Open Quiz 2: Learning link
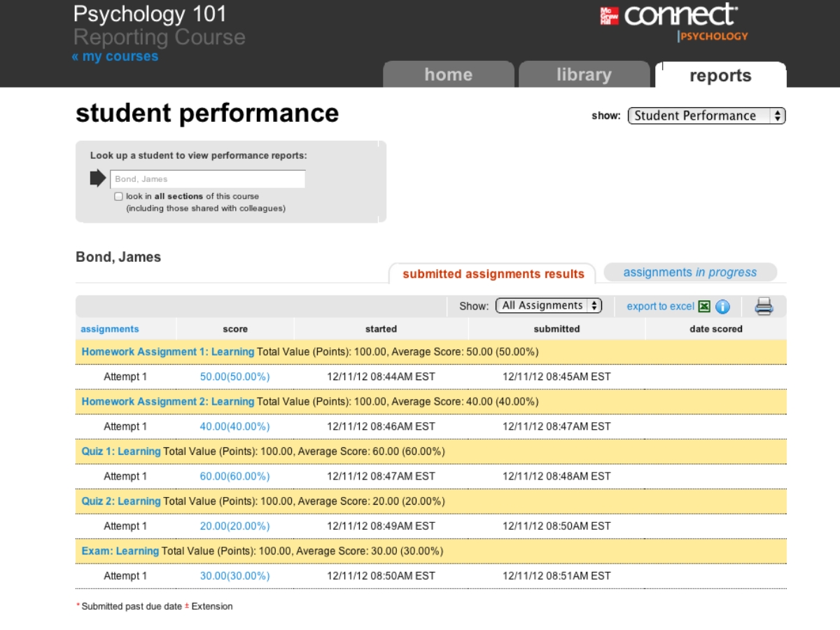The height and width of the screenshot is (630, 840). [120, 501]
